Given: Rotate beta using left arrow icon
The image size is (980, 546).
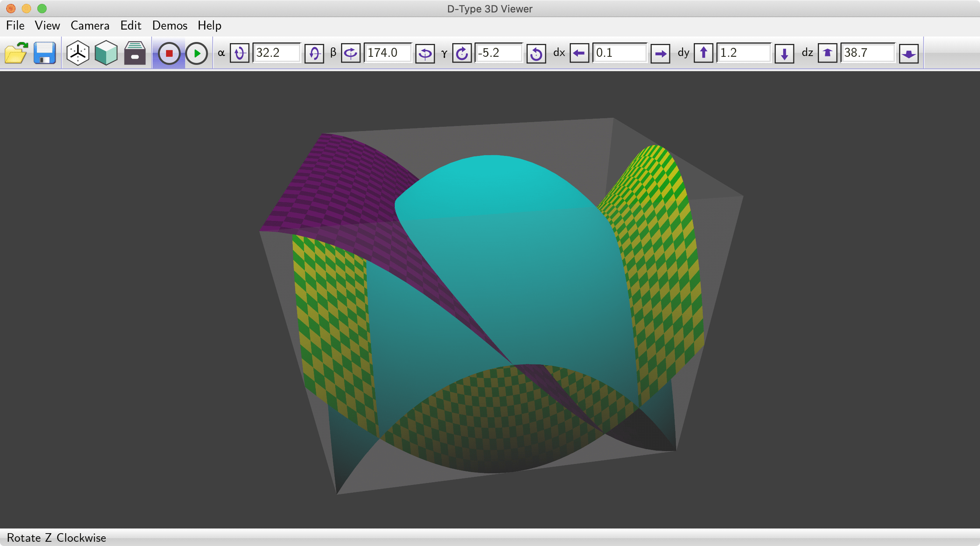Looking at the screenshot, I should [351, 53].
